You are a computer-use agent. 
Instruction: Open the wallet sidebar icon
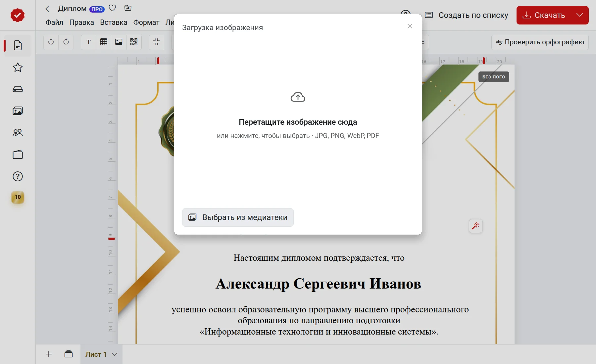coord(18,155)
